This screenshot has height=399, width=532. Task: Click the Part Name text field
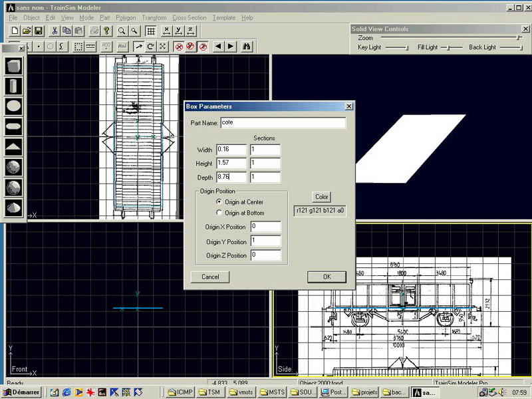click(x=283, y=123)
